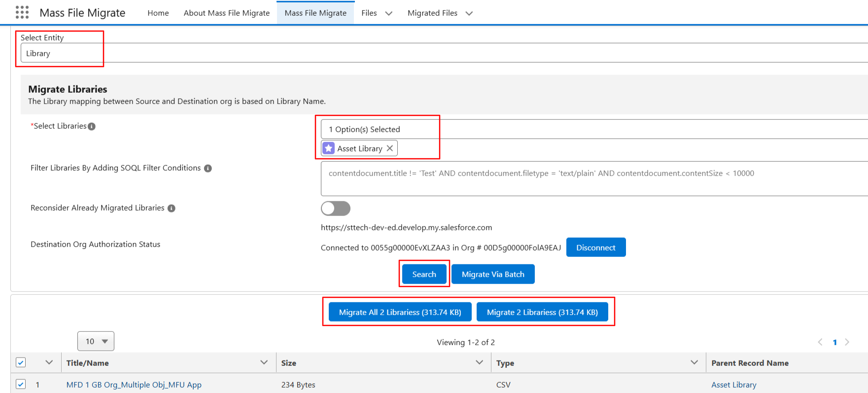868x393 pixels.
Task: Click the Search button
Action: (x=424, y=274)
